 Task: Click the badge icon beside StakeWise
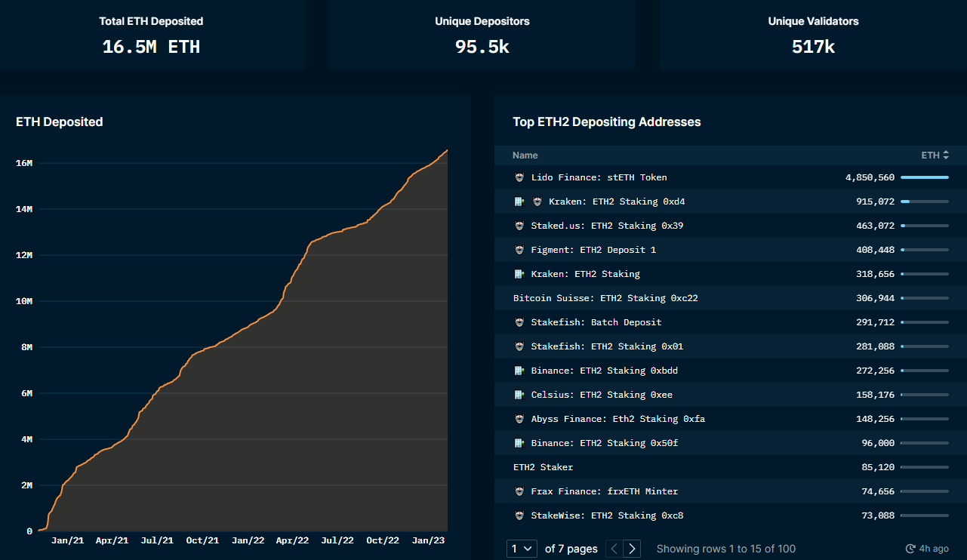pos(519,515)
